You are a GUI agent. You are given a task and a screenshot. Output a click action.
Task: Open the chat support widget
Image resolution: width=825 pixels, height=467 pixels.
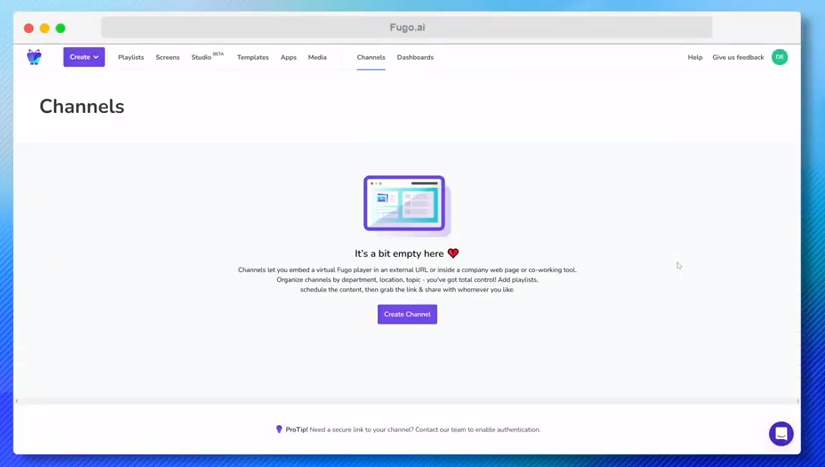pyautogui.click(x=781, y=434)
